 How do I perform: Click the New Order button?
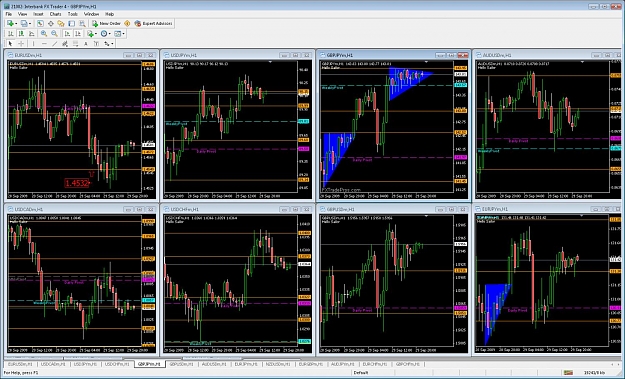[106, 24]
